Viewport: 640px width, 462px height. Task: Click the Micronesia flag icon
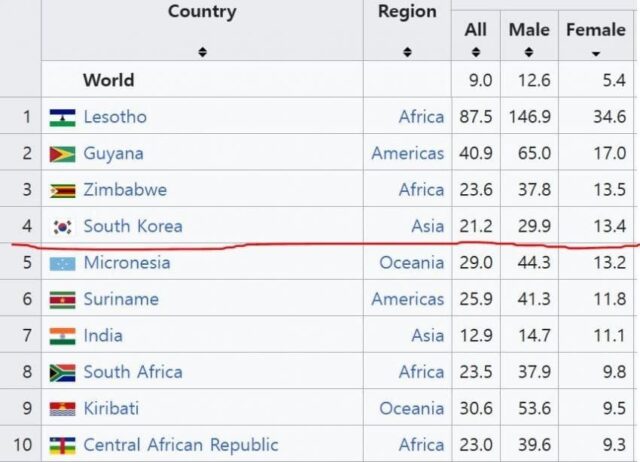click(62, 263)
